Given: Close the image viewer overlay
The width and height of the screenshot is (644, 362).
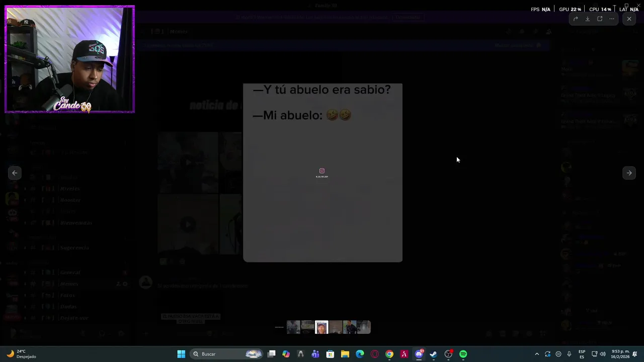Looking at the screenshot, I should click(x=629, y=19).
